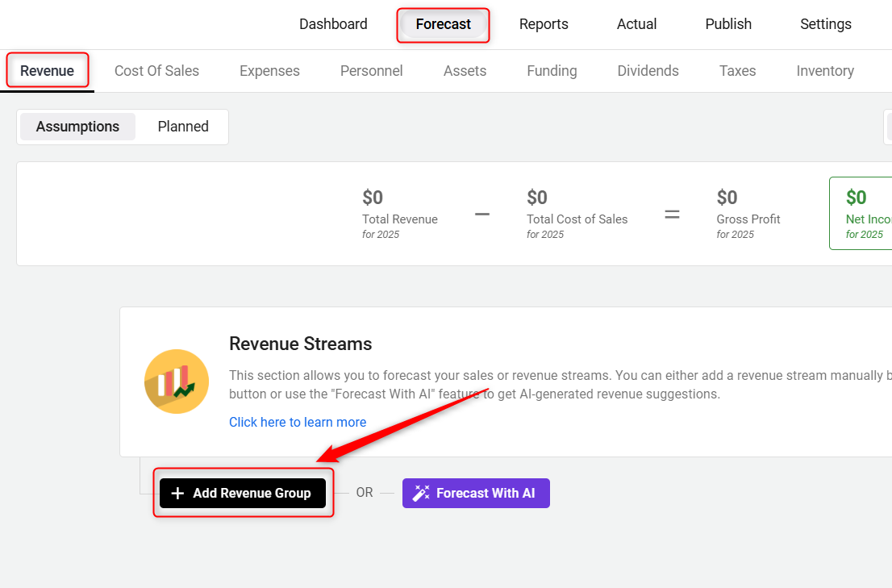The width and height of the screenshot is (892, 588).
Task: Switch to the Planned view
Action: [x=183, y=127]
